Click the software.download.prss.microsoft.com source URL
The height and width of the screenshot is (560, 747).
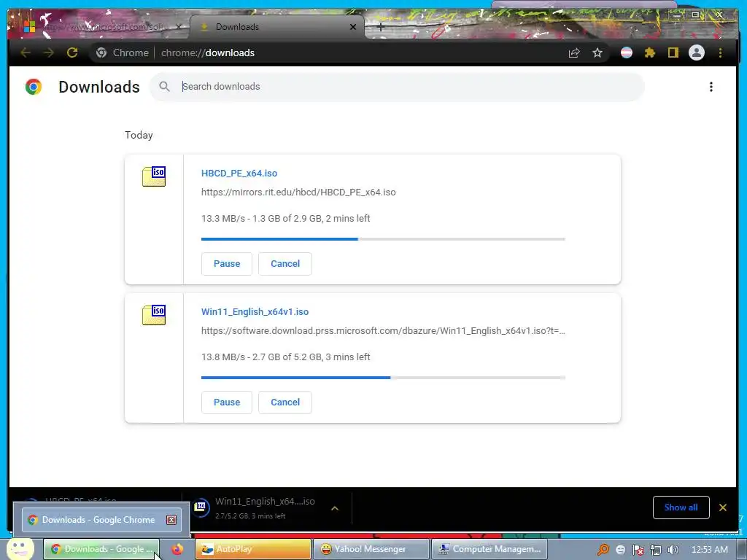click(383, 331)
